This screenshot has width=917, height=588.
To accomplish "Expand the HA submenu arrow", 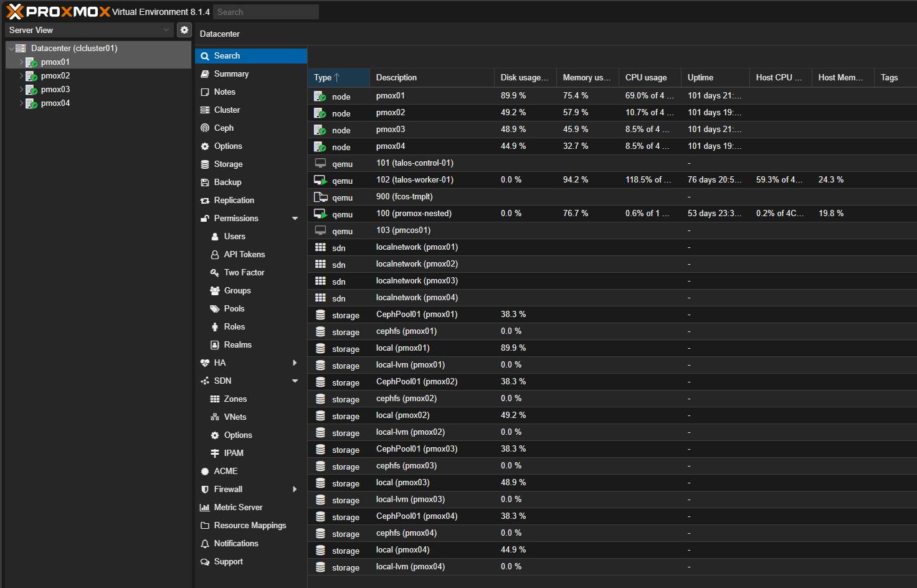I will [x=295, y=363].
